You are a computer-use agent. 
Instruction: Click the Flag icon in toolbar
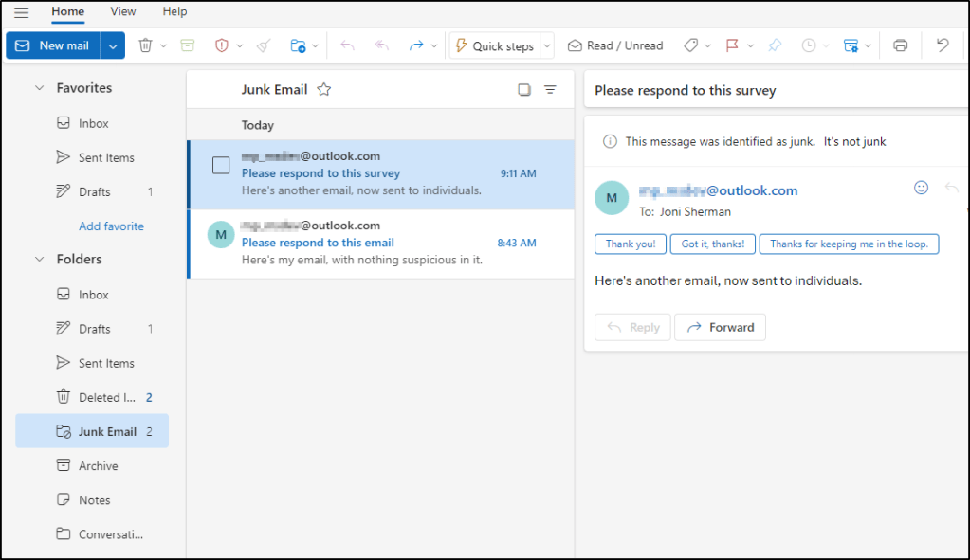tap(732, 45)
